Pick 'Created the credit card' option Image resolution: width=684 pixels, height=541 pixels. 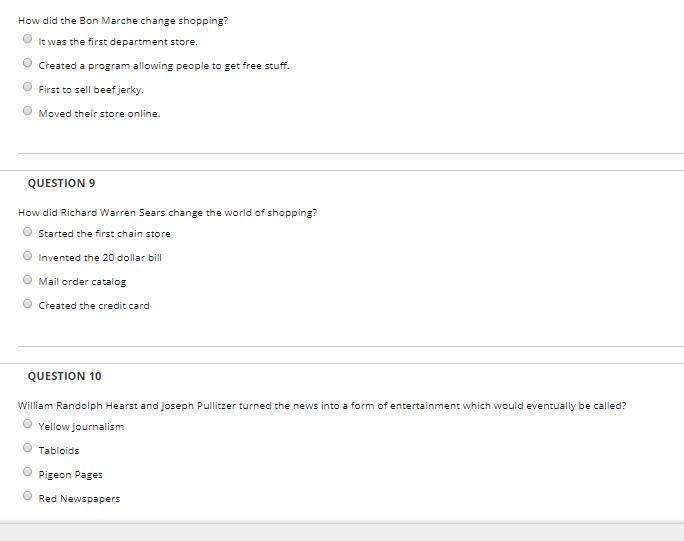point(27,304)
